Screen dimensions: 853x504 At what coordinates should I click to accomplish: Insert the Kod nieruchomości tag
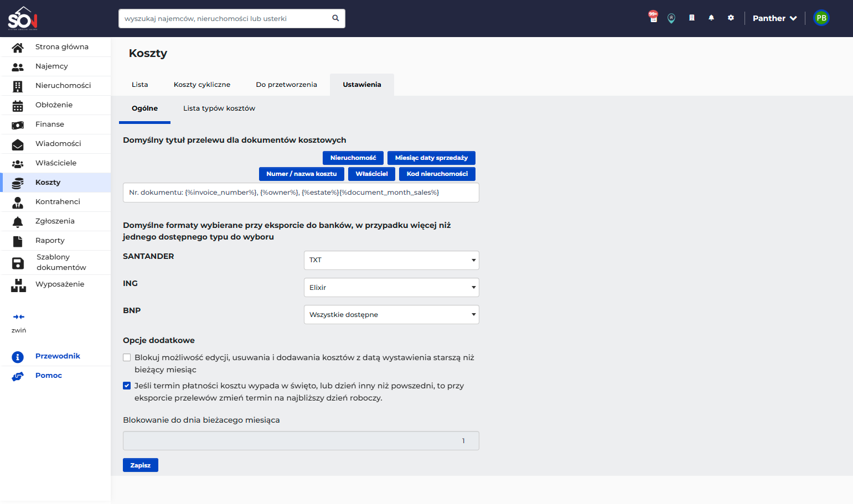[437, 174]
